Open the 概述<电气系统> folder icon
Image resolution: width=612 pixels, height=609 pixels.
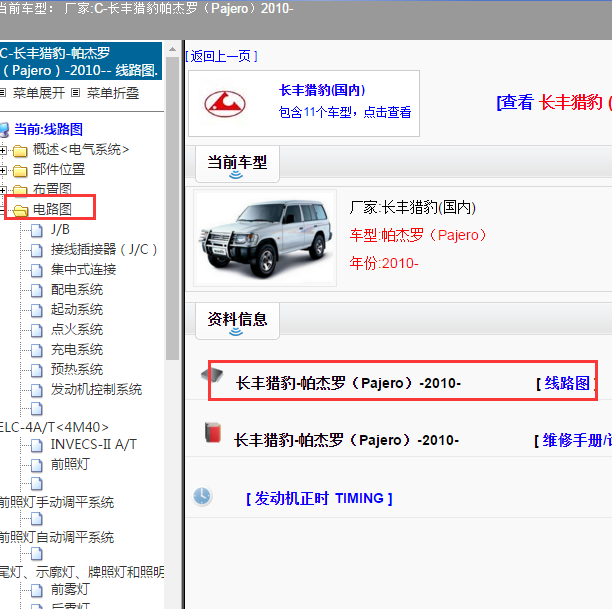[x=20, y=150]
